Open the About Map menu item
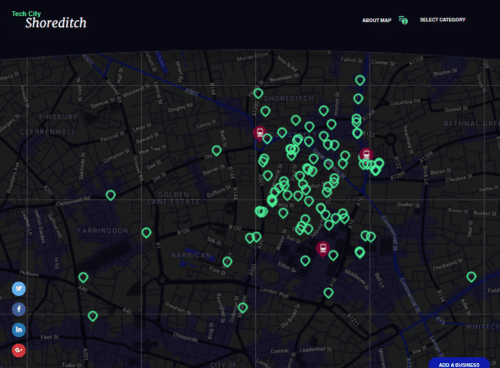The image size is (500, 368). (x=377, y=20)
